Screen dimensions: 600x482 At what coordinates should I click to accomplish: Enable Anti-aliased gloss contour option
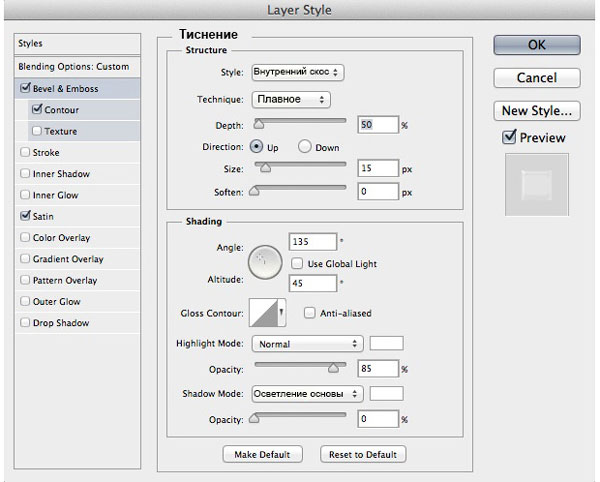[x=309, y=313]
